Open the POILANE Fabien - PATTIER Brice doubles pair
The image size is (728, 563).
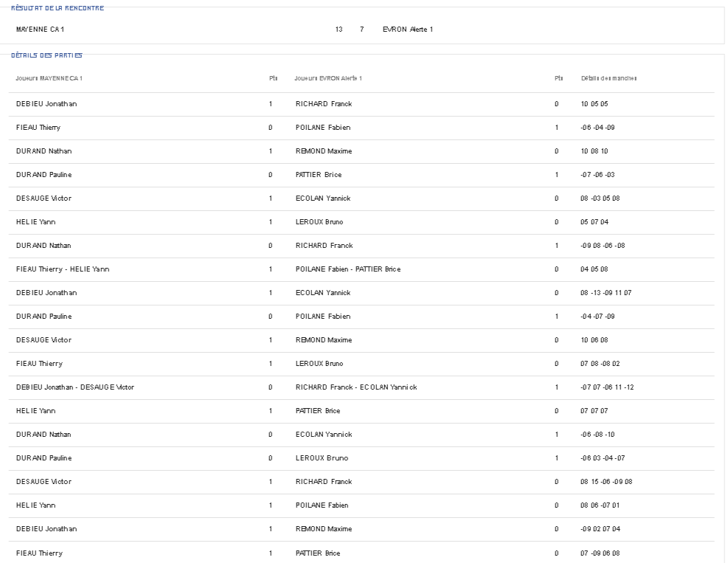(x=347, y=269)
